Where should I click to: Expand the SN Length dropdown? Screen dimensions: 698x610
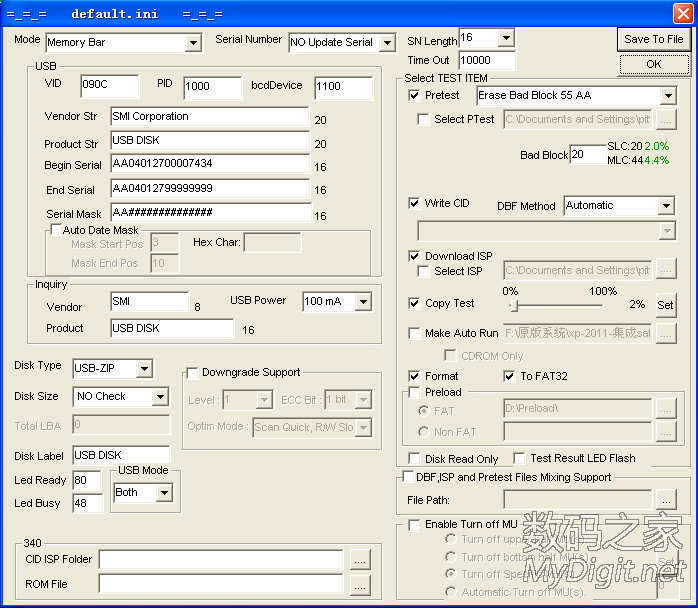506,38
